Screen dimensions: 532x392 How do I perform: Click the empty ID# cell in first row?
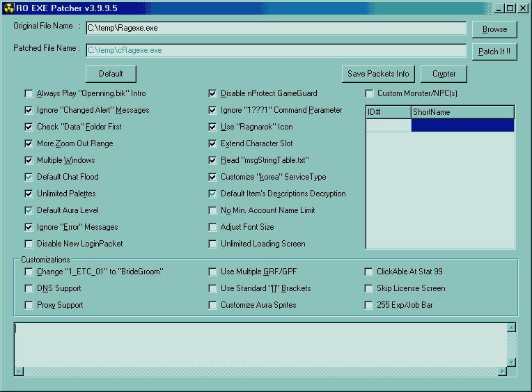pos(389,125)
